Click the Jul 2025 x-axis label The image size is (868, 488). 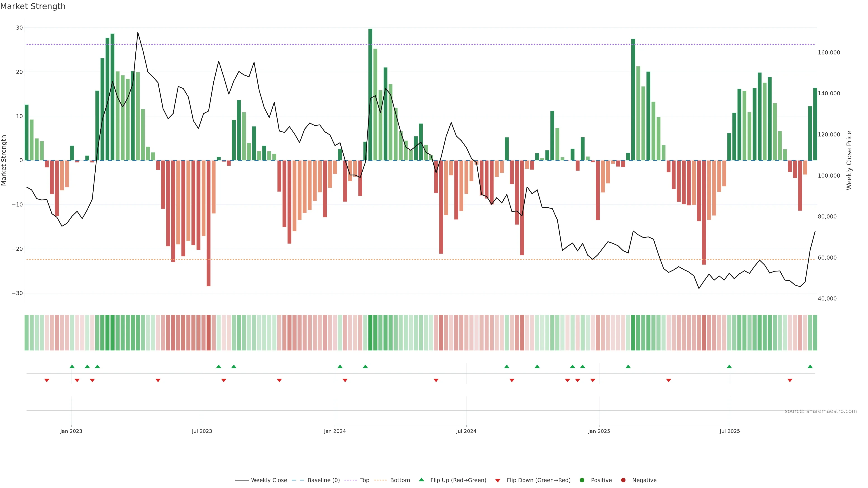[x=729, y=431]
